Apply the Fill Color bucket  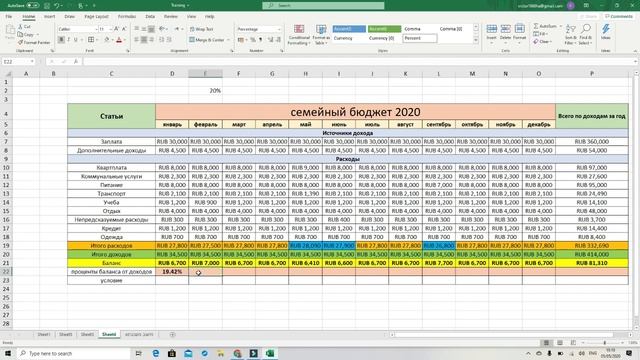click(107, 40)
